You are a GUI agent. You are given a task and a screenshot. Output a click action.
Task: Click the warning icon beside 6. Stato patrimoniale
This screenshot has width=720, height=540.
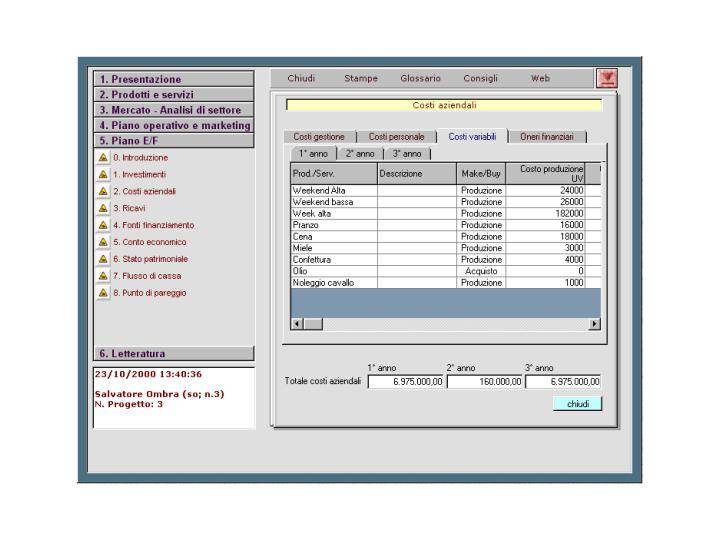click(x=103, y=259)
